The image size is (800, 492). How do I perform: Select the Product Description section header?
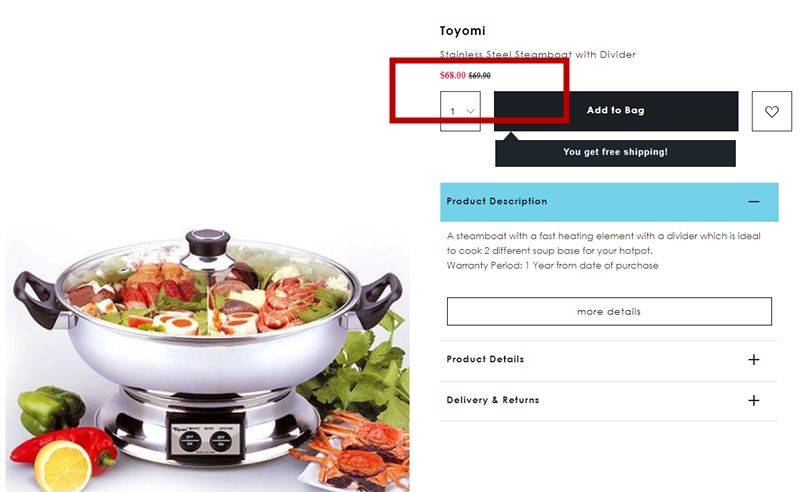tap(609, 202)
